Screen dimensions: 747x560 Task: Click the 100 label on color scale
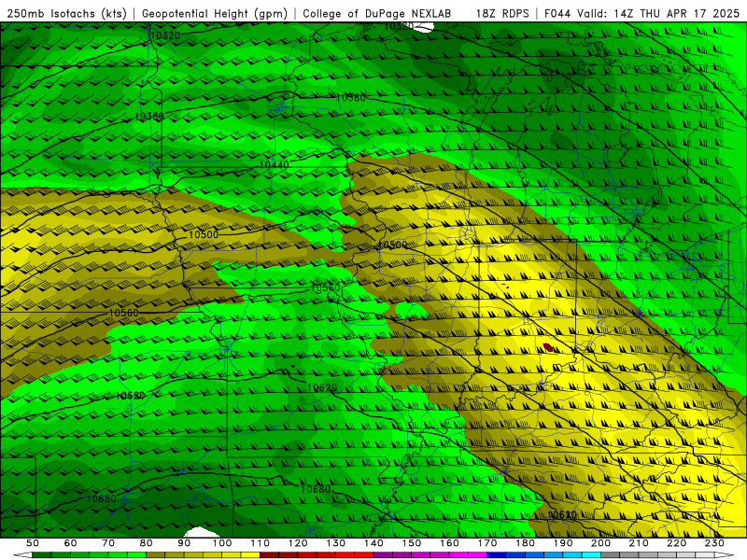222,543
